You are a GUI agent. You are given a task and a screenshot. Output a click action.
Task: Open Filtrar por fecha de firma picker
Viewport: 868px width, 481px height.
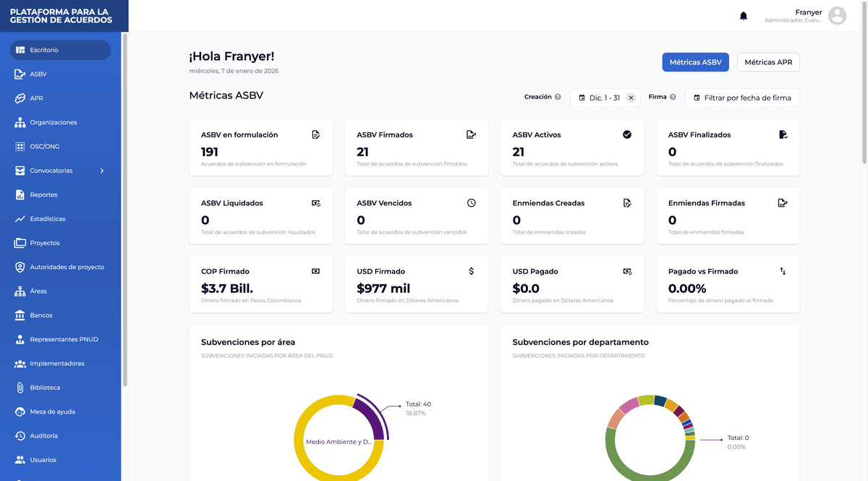point(742,98)
